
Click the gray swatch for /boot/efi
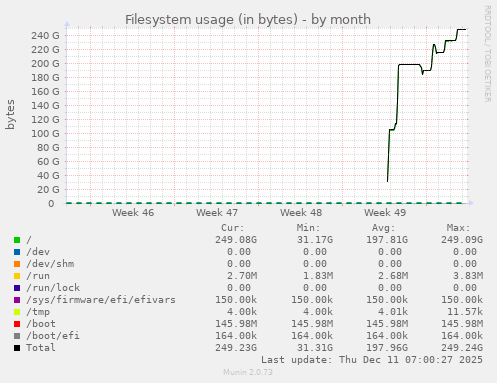17,336
